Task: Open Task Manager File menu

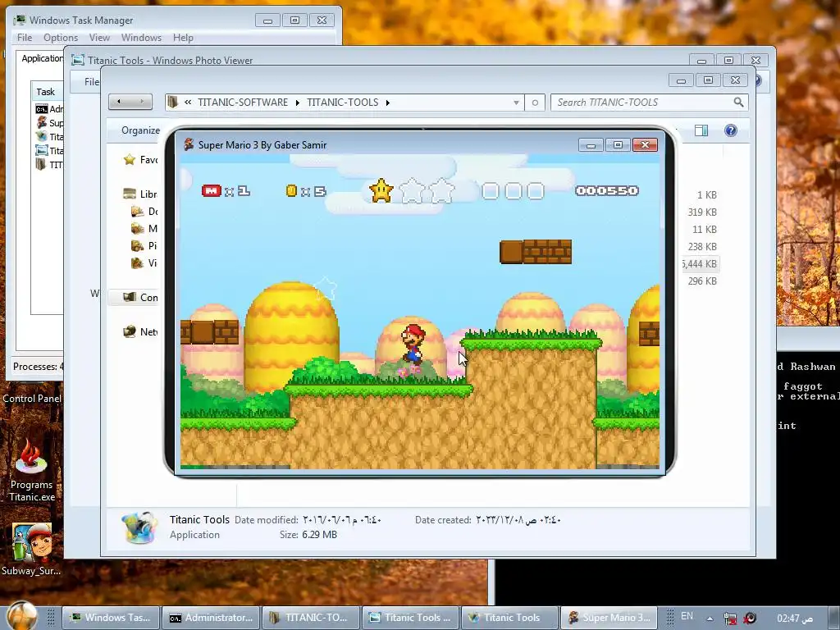Action: click(25, 38)
